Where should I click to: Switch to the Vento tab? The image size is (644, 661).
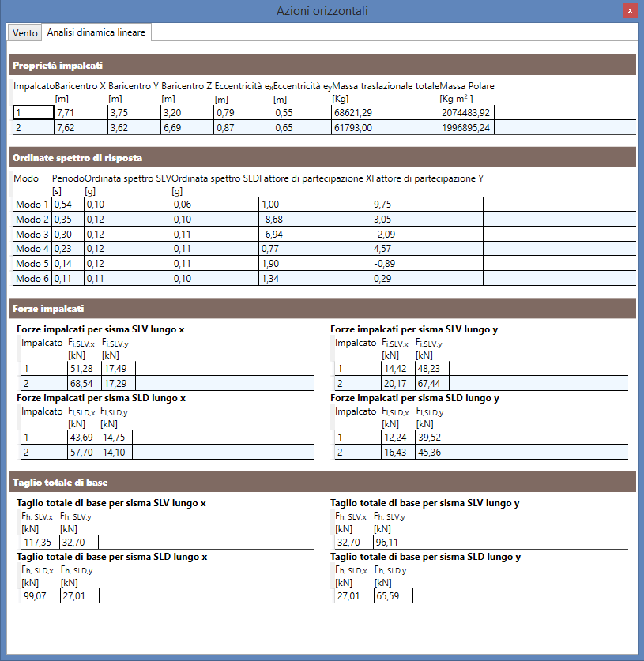click(x=24, y=33)
